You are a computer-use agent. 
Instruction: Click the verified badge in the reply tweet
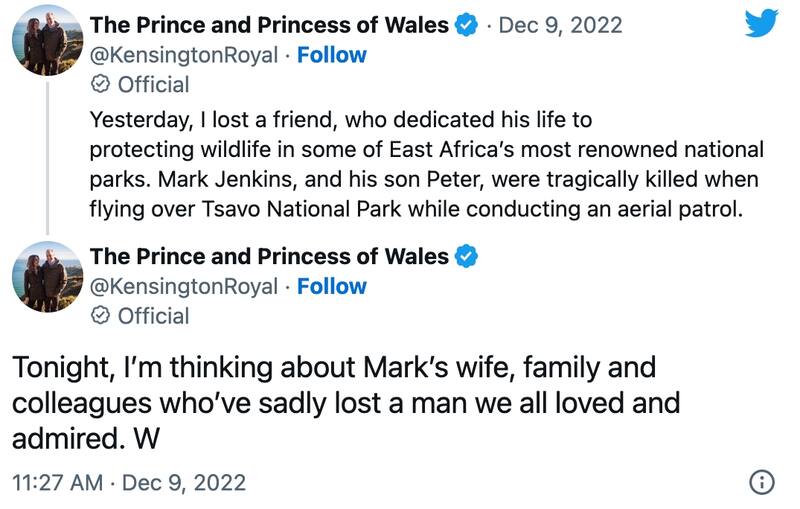467,257
